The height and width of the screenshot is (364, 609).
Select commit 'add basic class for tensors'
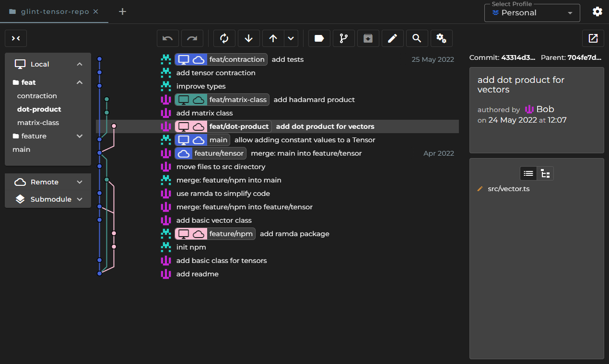(222, 261)
